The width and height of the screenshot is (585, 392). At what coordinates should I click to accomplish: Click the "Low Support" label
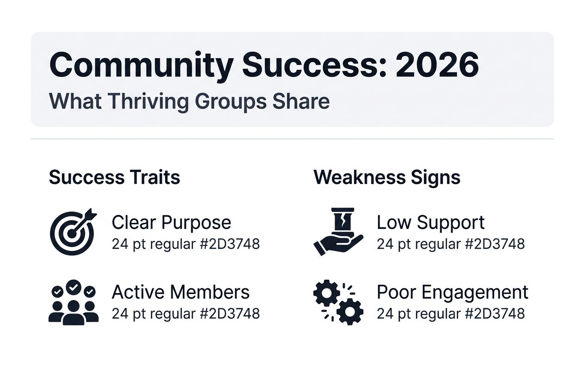coord(430,223)
